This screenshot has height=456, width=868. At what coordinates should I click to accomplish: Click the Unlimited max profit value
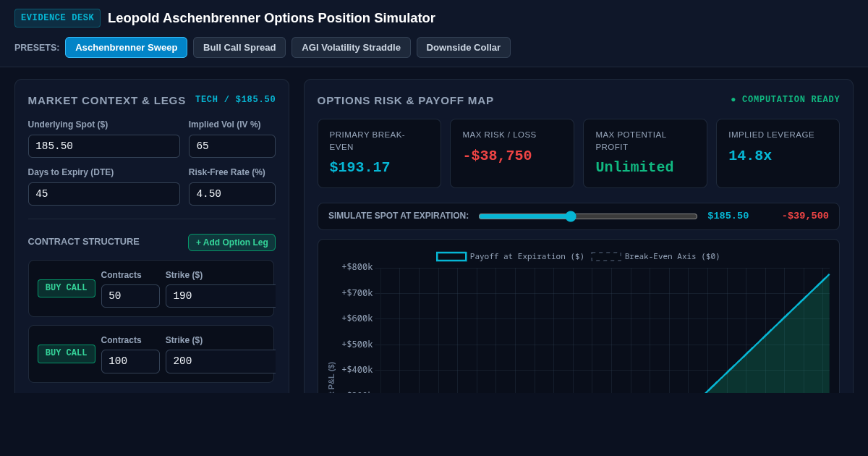[634, 167]
